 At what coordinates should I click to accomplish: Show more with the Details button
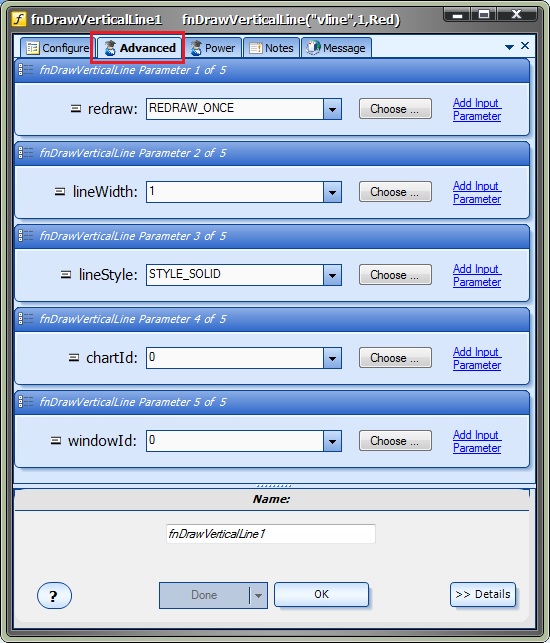click(483, 594)
